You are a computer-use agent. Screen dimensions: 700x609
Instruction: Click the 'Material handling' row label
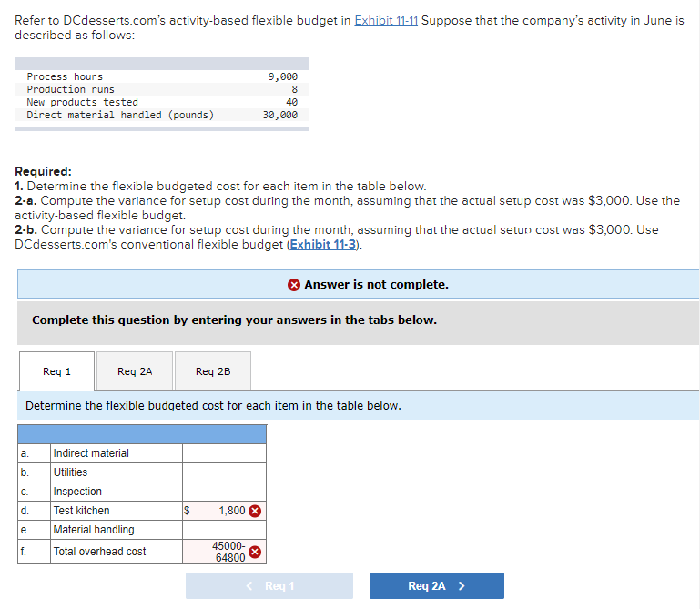tap(94, 530)
